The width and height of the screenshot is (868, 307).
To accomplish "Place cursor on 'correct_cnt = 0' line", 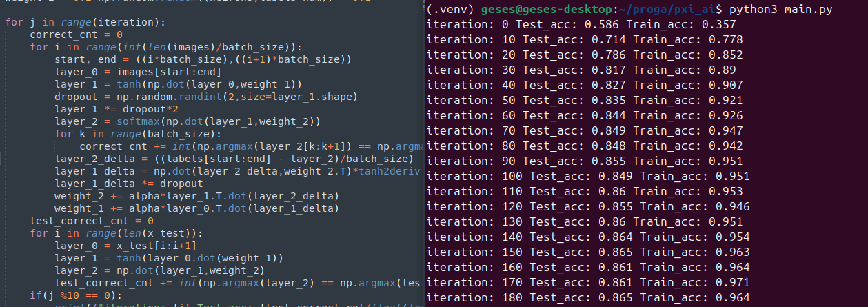I will point(76,34).
